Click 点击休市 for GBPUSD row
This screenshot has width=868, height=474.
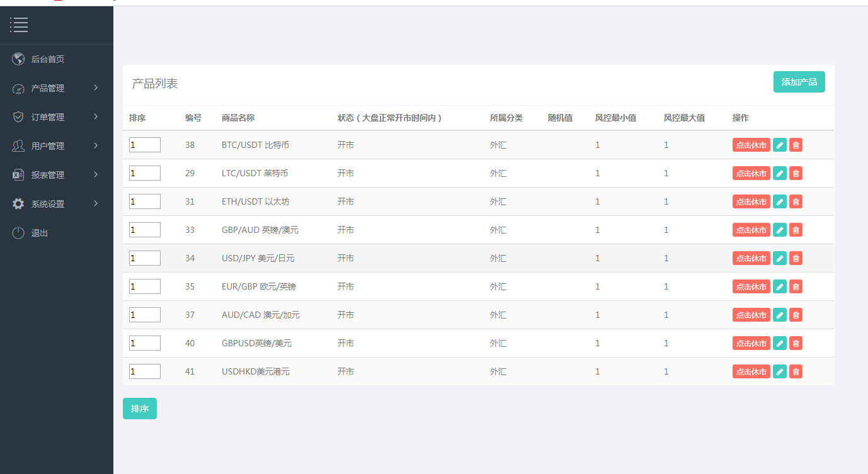(x=751, y=343)
